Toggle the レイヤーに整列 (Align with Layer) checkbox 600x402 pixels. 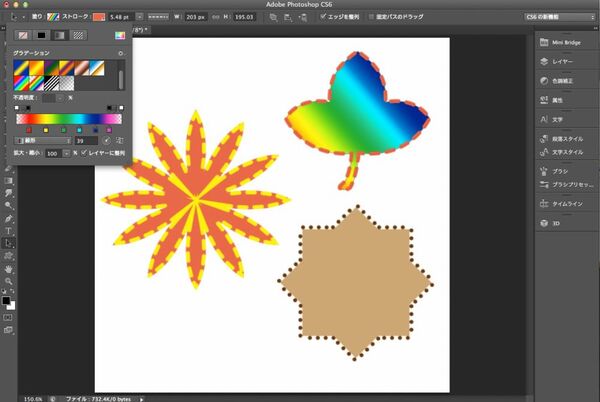84,153
